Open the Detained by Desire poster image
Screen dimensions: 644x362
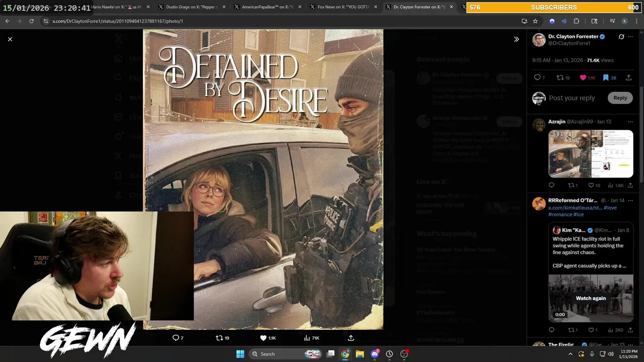pyautogui.click(x=263, y=179)
